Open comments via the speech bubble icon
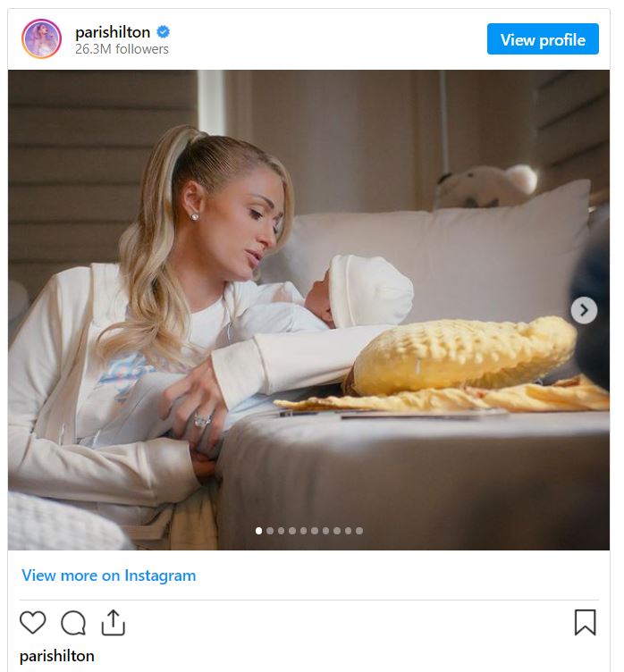The height and width of the screenshot is (672, 624). [x=73, y=622]
